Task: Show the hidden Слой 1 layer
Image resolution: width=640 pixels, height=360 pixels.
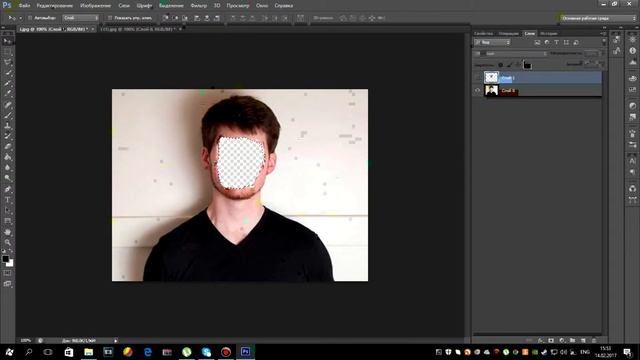Action: (x=478, y=78)
